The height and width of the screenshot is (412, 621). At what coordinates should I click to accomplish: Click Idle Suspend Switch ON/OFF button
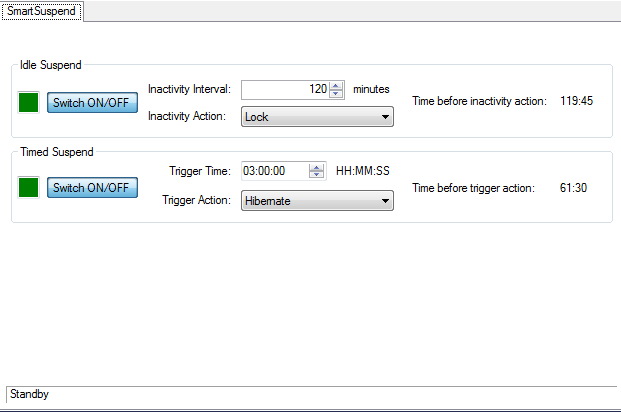pos(92,103)
